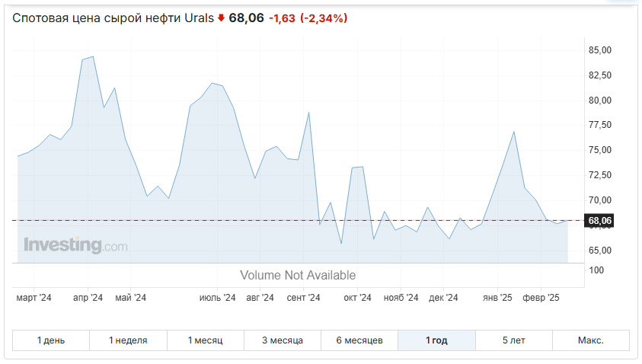This screenshot has height=364, width=642.
Task: Click the bold 68,06 price in header
Action: click(x=245, y=18)
